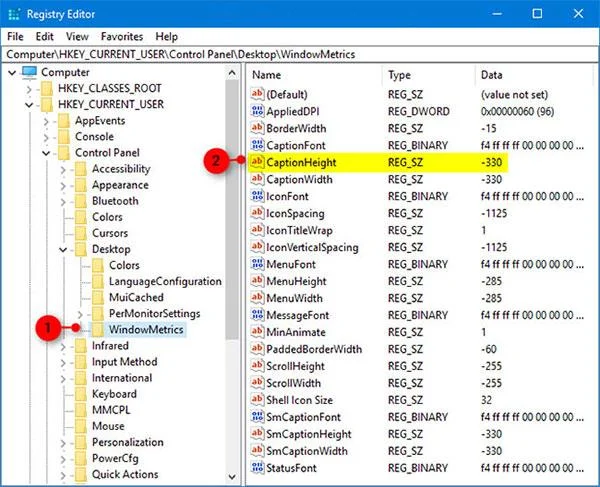This screenshot has height=487, width=600.
Task: Select the Cursors key
Action: click(110, 233)
